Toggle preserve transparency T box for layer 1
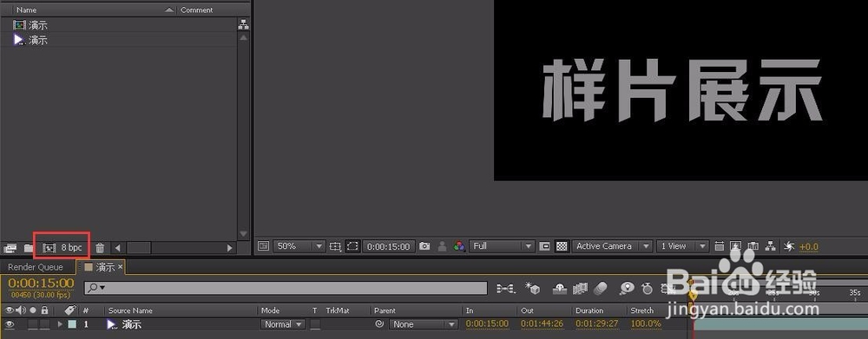This screenshot has width=868, height=339. [315, 324]
